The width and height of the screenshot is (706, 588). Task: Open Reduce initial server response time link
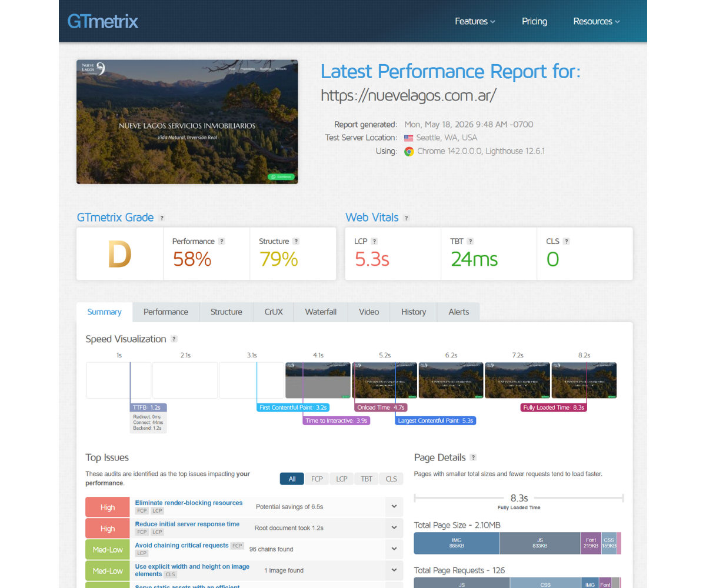[187, 524]
